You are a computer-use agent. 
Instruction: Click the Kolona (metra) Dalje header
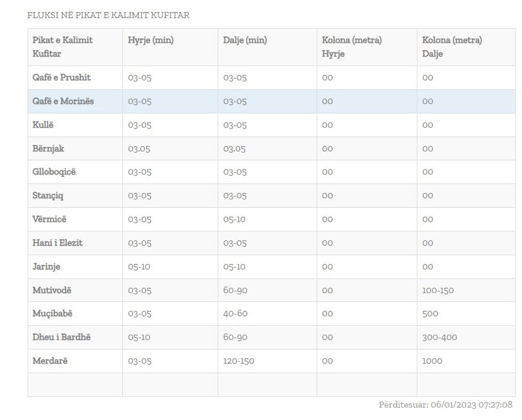coord(452,47)
